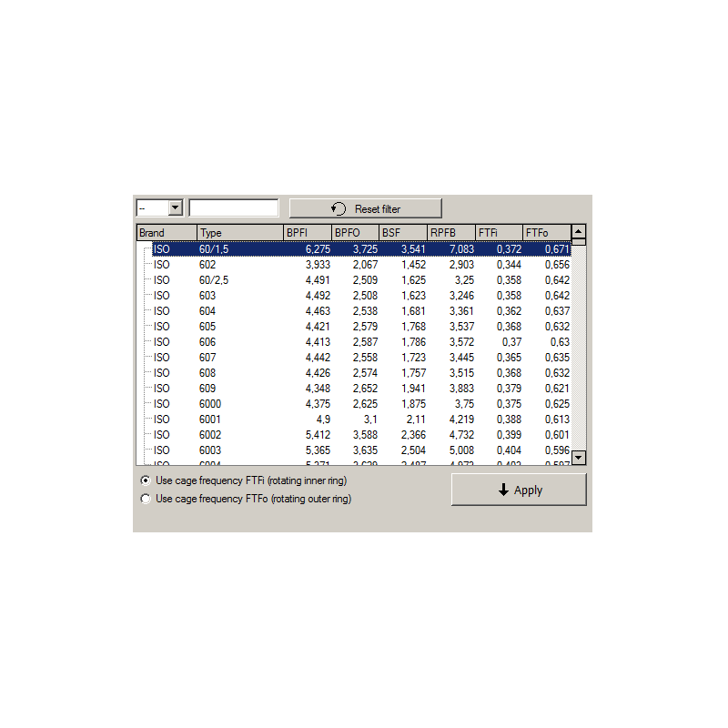Select the FTFi rotating inner ring option
The width and height of the screenshot is (728, 728).
146,480
